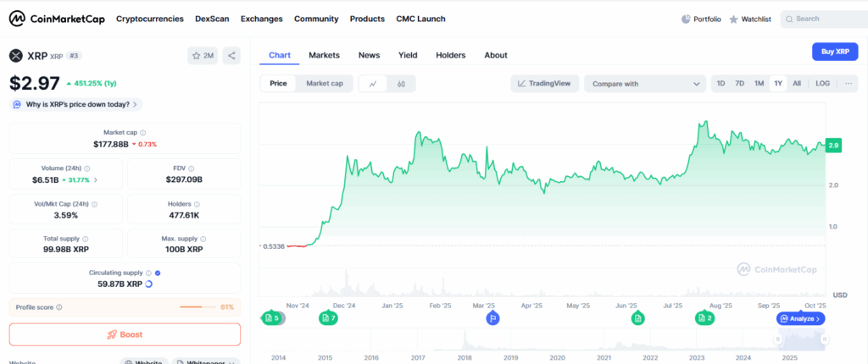The image size is (868, 364).
Task: Open the Holders tab
Action: (x=451, y=55)
